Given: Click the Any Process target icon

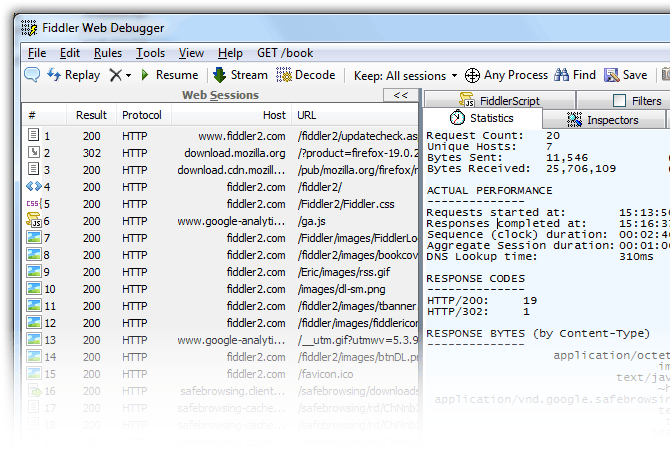Looking at the screenshot, I should point(472,75).
